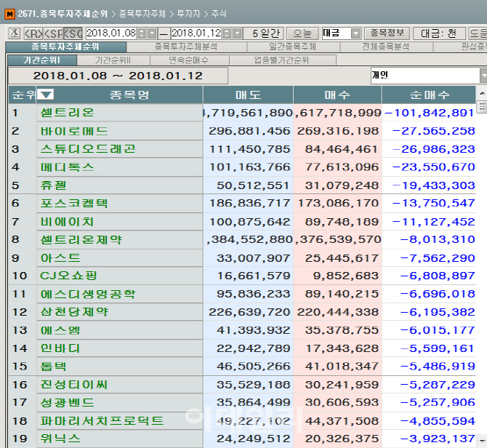Click the orange M window icon

coord(10,14)
